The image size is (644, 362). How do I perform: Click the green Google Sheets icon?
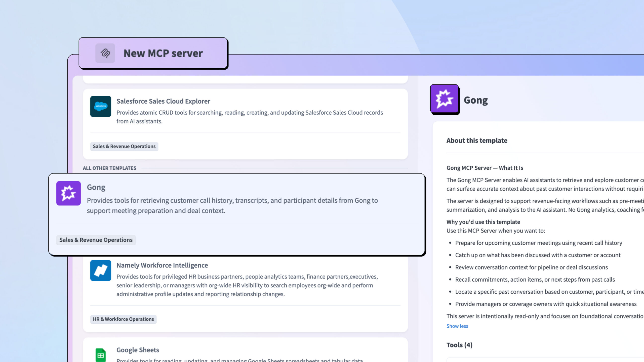pos(101,355)
